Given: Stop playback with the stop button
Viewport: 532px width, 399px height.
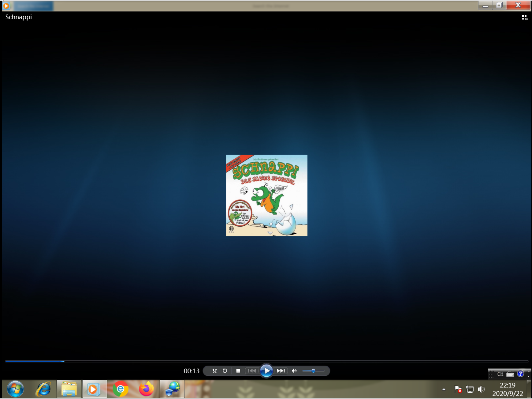Looking at the screenshot, I should tap(238, 371).
